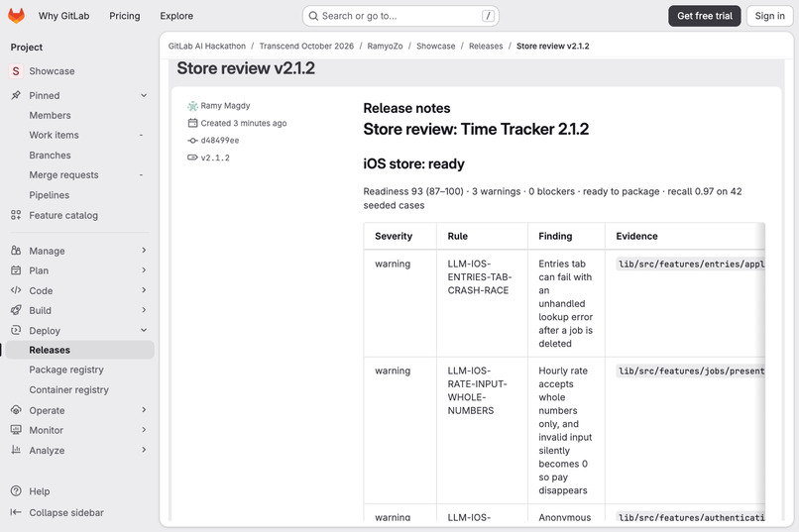
Task: Expand the Analyze menu chevron
Action: point(144,450)
